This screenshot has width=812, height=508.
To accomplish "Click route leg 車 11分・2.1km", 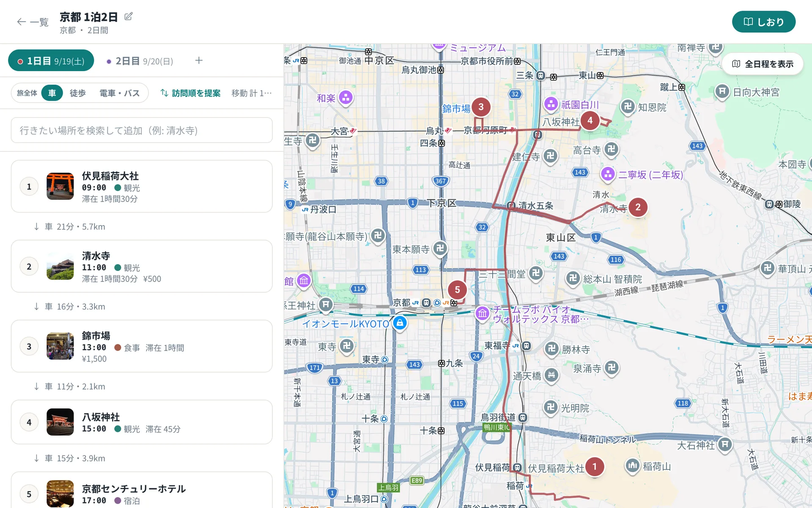I will [70, 387].
